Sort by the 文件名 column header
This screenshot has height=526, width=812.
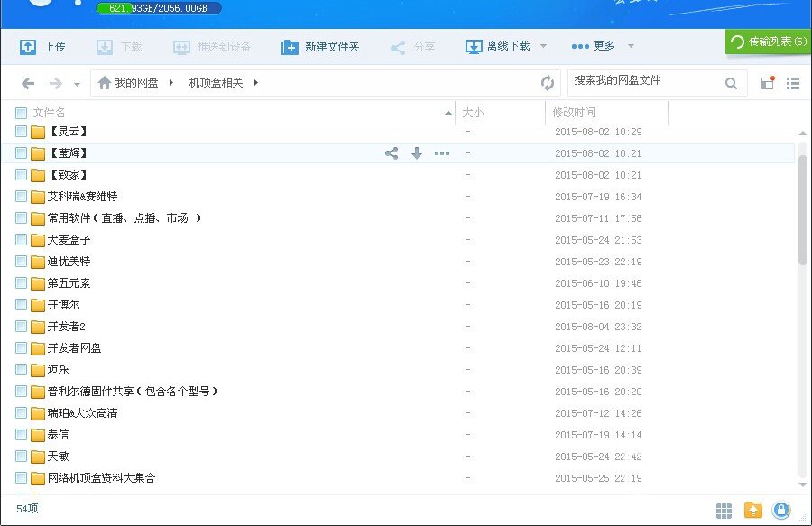[50, 113]
